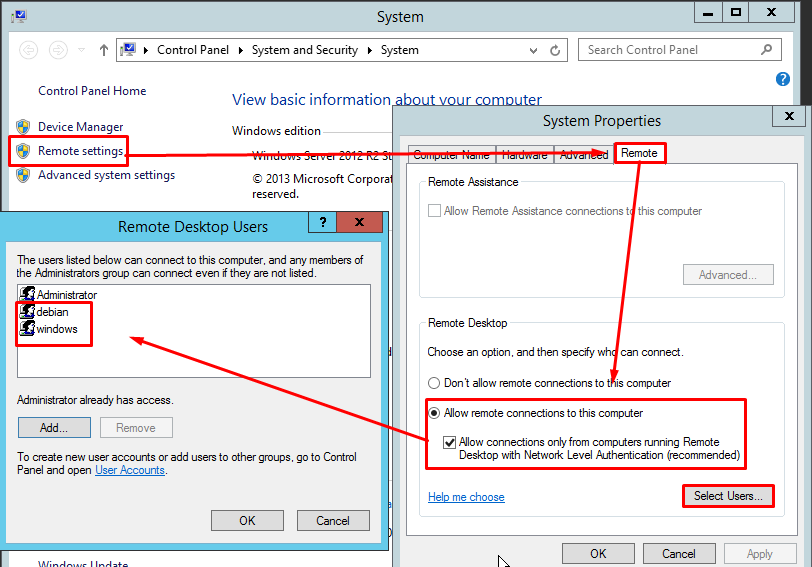Open Advanced system settings link
812x567 pixels.
coord(106,175)
